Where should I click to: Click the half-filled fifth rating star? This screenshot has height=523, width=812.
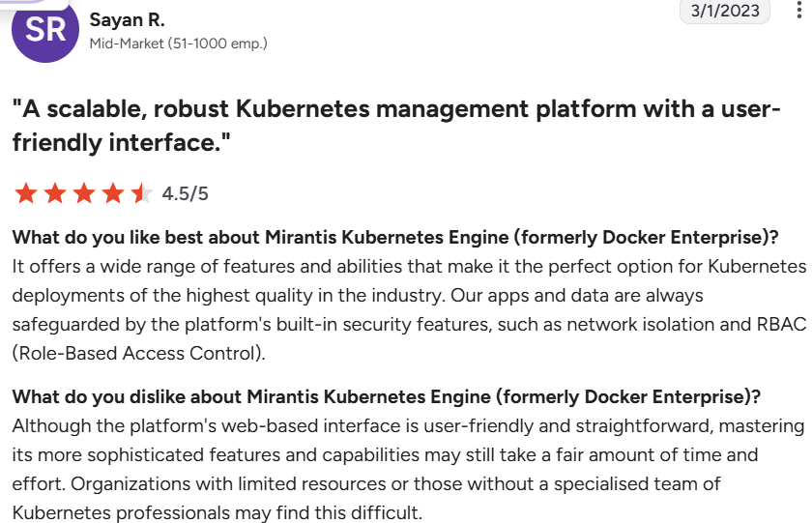141,193
